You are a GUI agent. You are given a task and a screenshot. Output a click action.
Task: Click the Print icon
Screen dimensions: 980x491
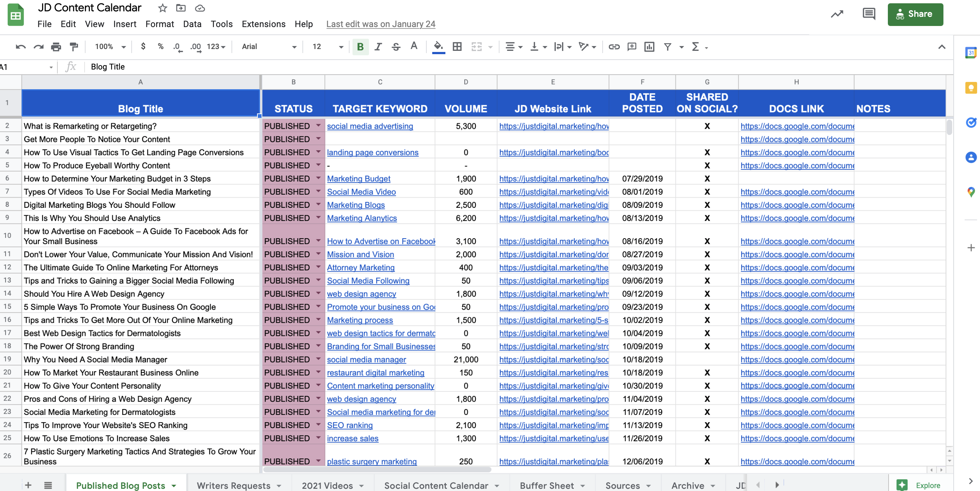56,47
